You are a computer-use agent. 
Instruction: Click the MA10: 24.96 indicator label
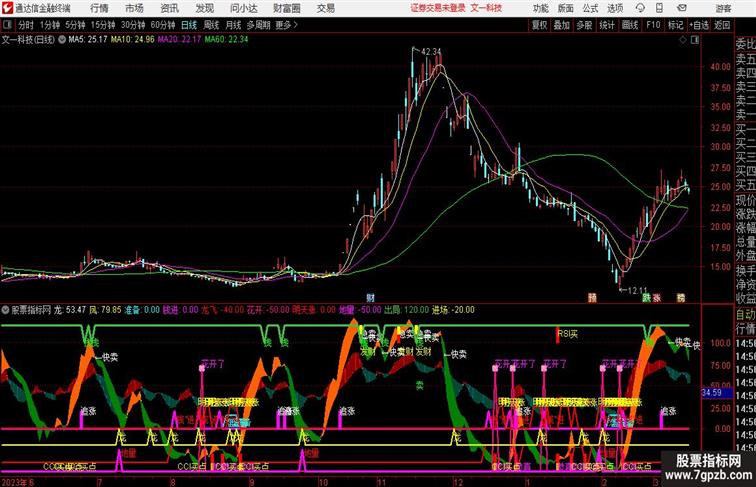[133, 40]
